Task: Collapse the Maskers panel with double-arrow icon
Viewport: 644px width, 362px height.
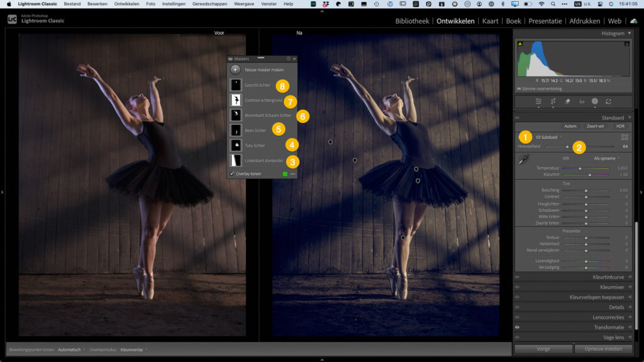Action: (294, 58)
